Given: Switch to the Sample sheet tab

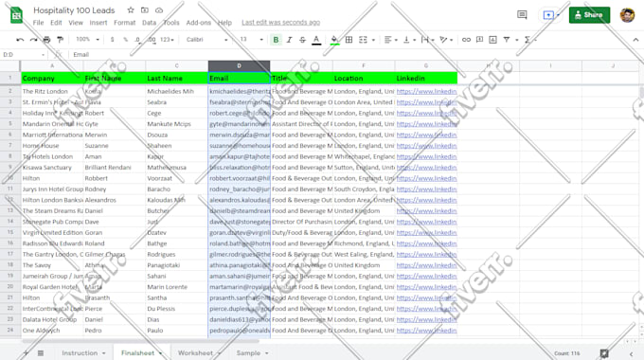Looking at the screenshot, I should point(252,353).
